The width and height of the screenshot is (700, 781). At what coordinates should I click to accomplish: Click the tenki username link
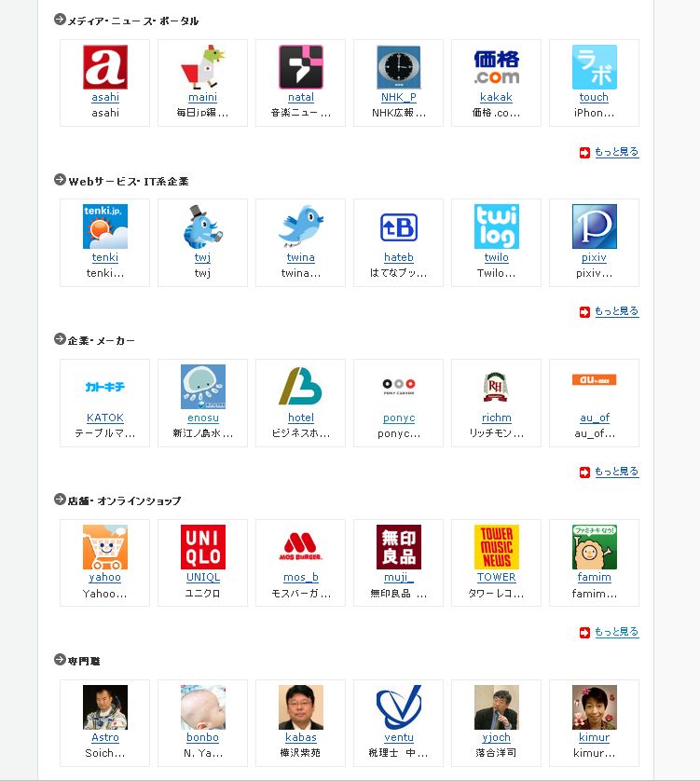point(105,257)
